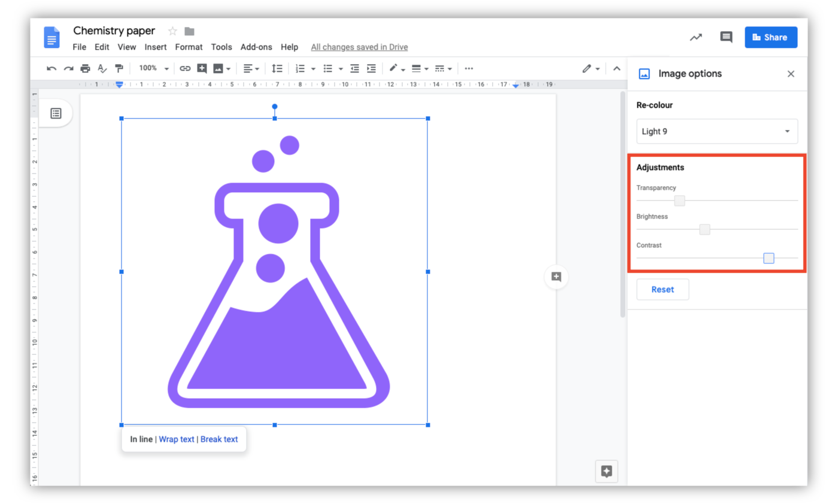This screenshot has height=504, width=838.
Task: Click the Reset button
Action: [x=663, y=289]
